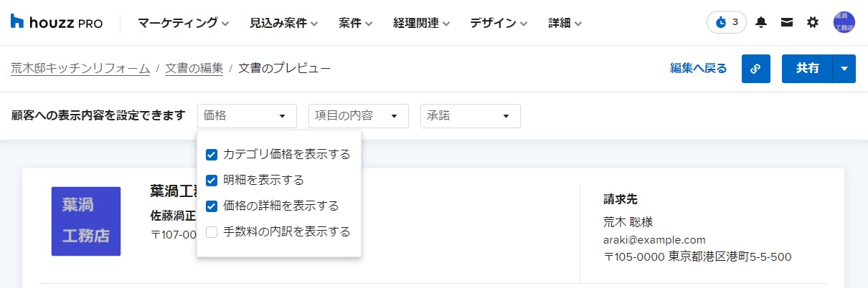
Task: Open the timer icon showing 3
Action: [726, 22]
